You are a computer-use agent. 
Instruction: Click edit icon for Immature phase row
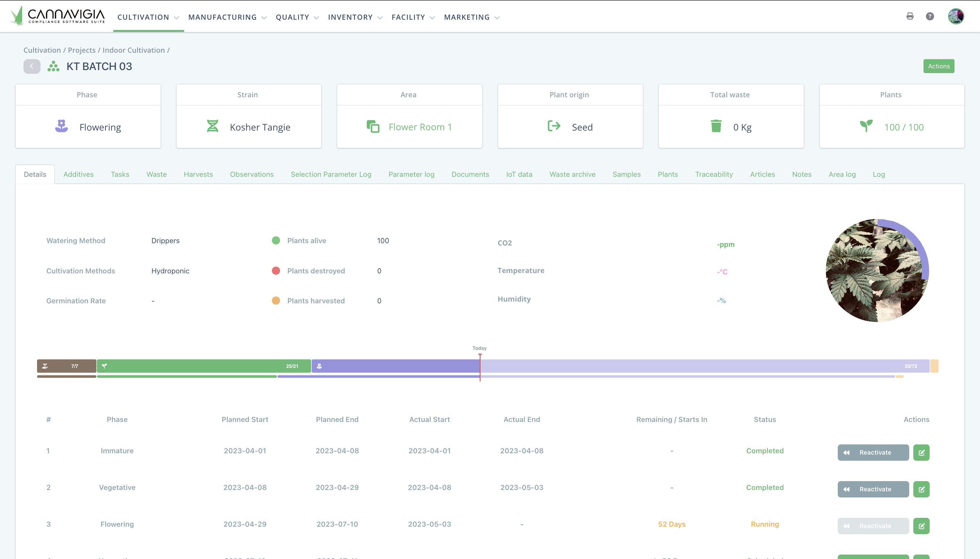pyautogui.click(x=921, y=452)
